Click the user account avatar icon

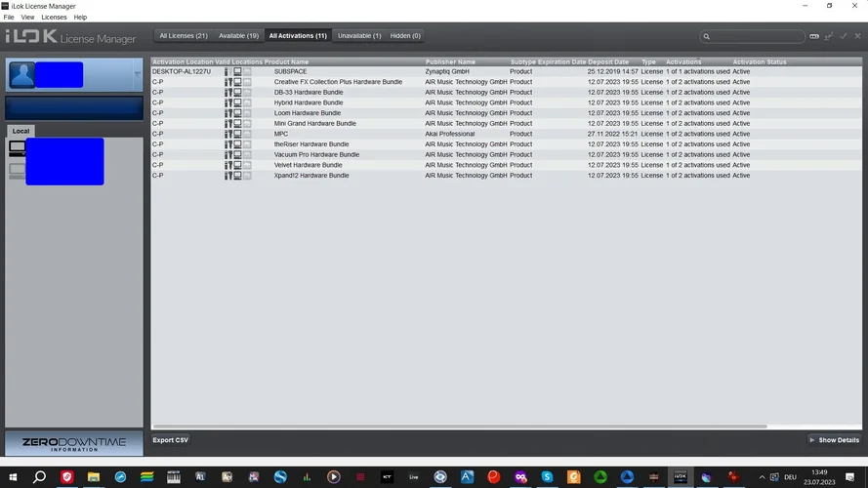[22, 75]
